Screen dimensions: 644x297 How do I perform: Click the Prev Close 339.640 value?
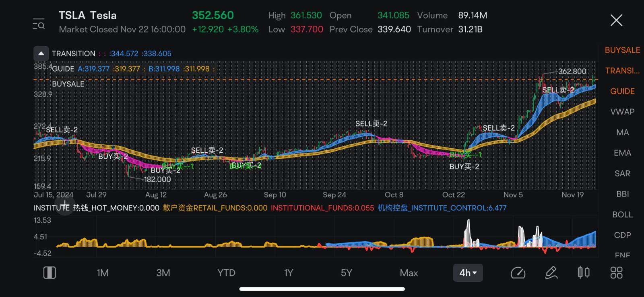click(394, 29)
